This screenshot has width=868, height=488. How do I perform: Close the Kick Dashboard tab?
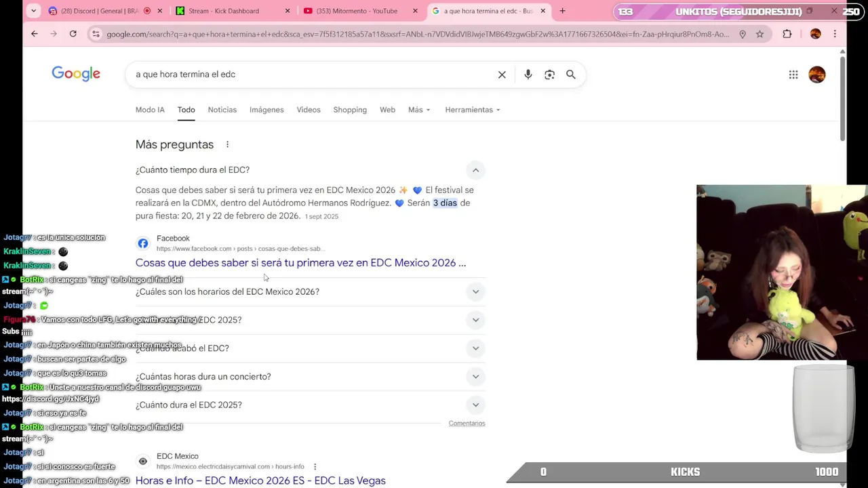click(x=288, y=11)
